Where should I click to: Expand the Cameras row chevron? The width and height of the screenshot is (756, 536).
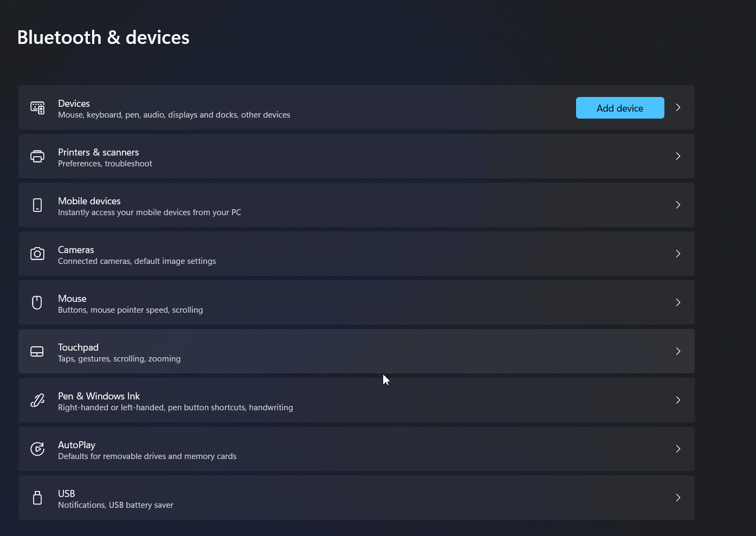[x=678, y=254]
